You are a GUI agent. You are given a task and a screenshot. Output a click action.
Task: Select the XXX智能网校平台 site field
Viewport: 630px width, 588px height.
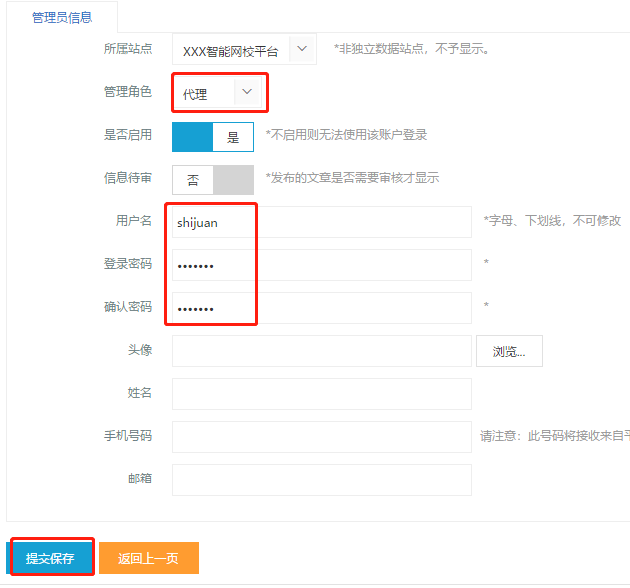coord(230,50)
